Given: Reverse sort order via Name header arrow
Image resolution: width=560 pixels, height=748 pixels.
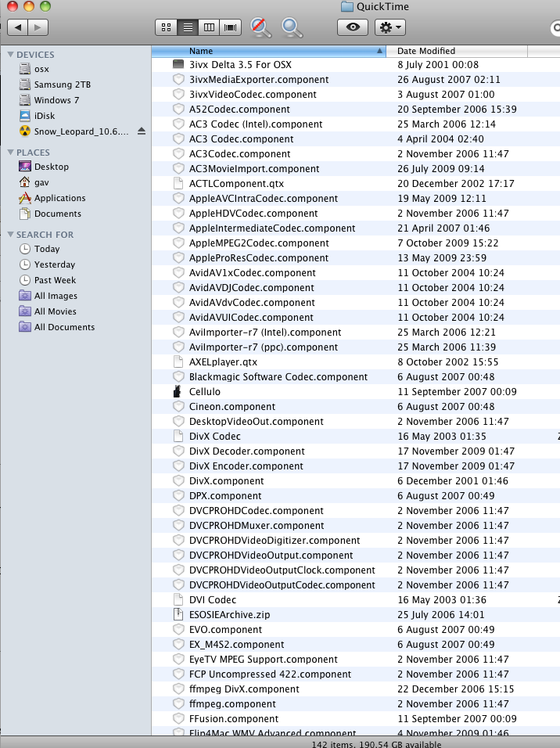Looking at the screenshot, I should point(379,51).
